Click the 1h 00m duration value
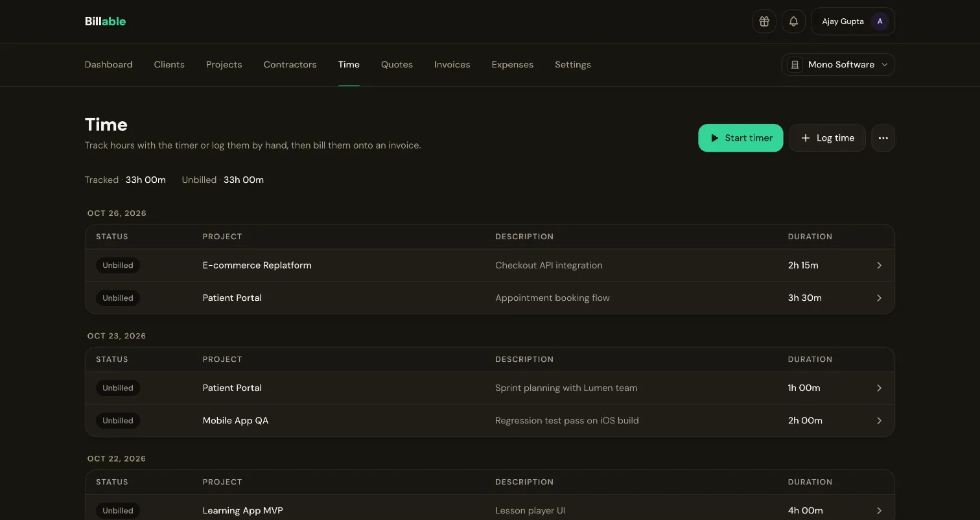Viewport: 980px width, 520px height. click(x=804, y=388)
